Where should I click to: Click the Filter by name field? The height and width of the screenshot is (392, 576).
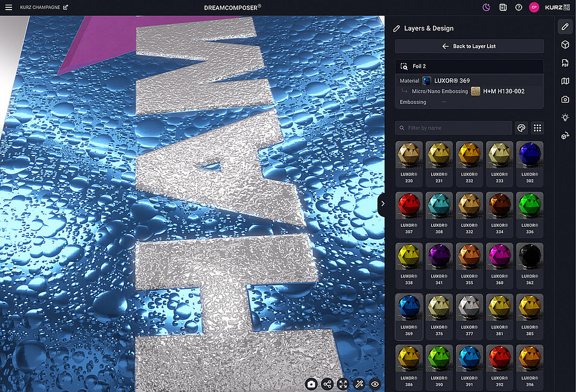[454, 128]
